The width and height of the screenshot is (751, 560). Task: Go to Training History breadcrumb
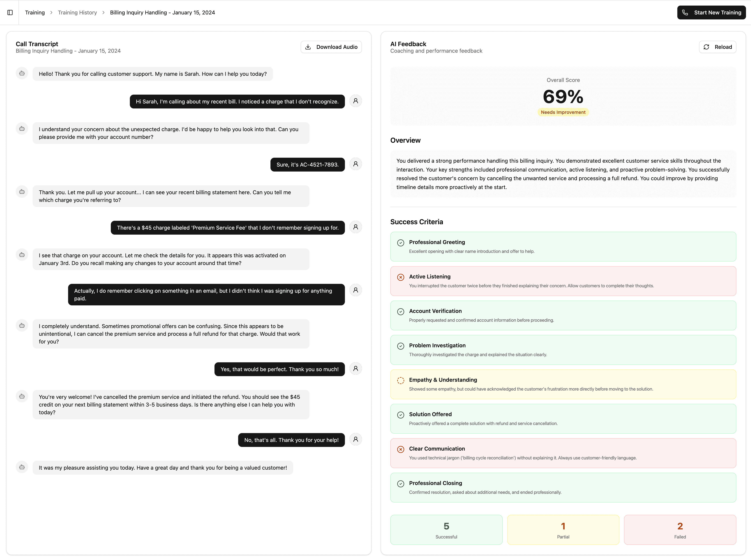tap(77, 12)
